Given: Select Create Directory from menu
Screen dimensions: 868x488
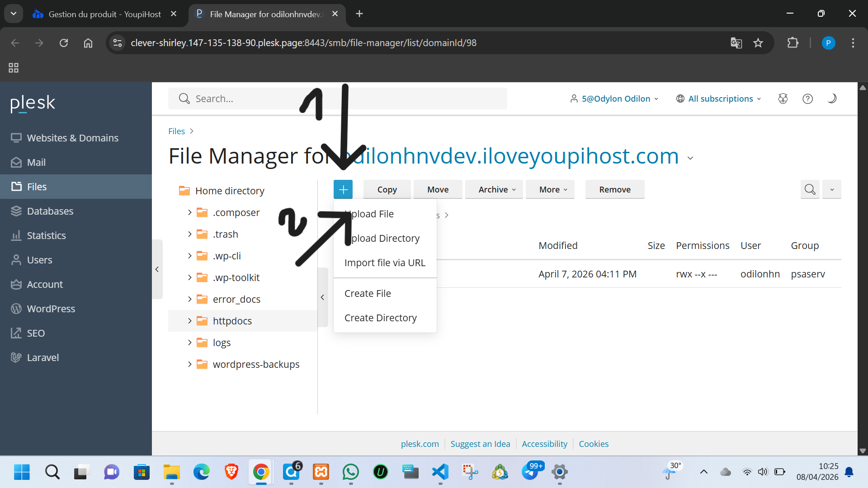Looking at the screenshot, I should click(x=380, y=318).
